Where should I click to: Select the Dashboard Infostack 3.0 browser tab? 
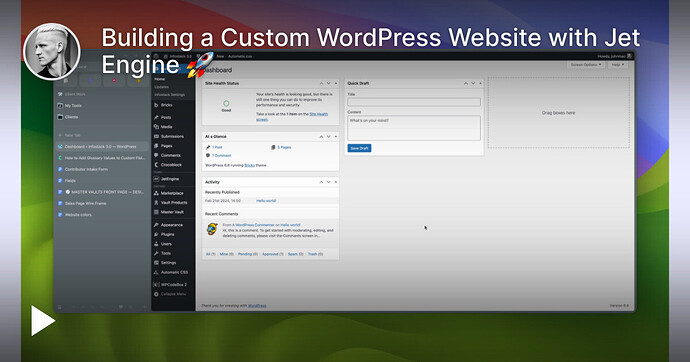point(101,146)
